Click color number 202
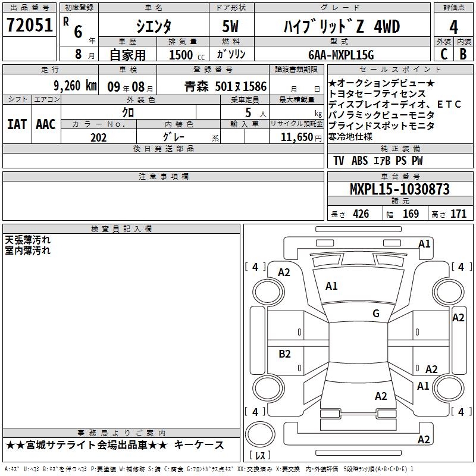The image size is (476, 476). 98,137
